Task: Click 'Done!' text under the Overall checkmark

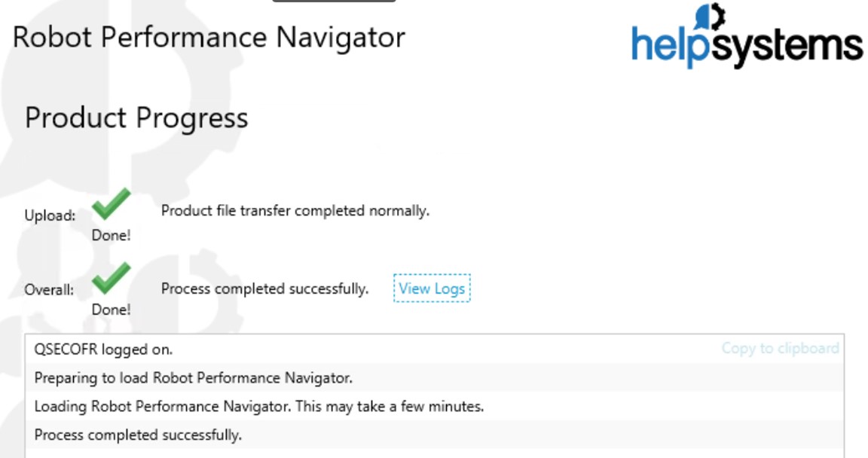Action: tap(111, 309)
